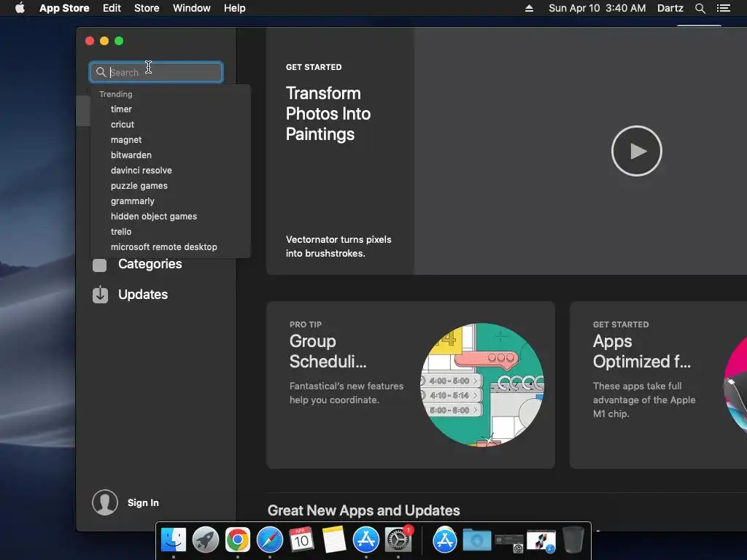Screen dimensions: 747x560
Task: Open System Preferences from the Dock
Action: [x=398, y=540]
